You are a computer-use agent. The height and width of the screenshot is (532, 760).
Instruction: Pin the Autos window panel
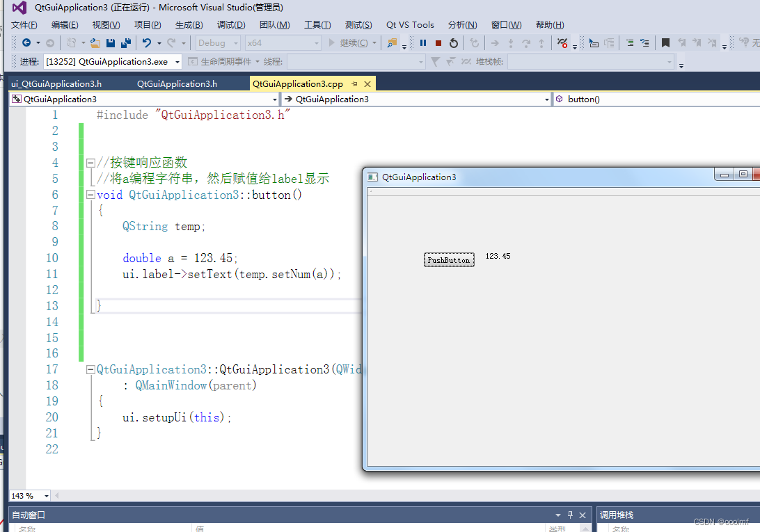pyautogui.click(x=570, y=515)
